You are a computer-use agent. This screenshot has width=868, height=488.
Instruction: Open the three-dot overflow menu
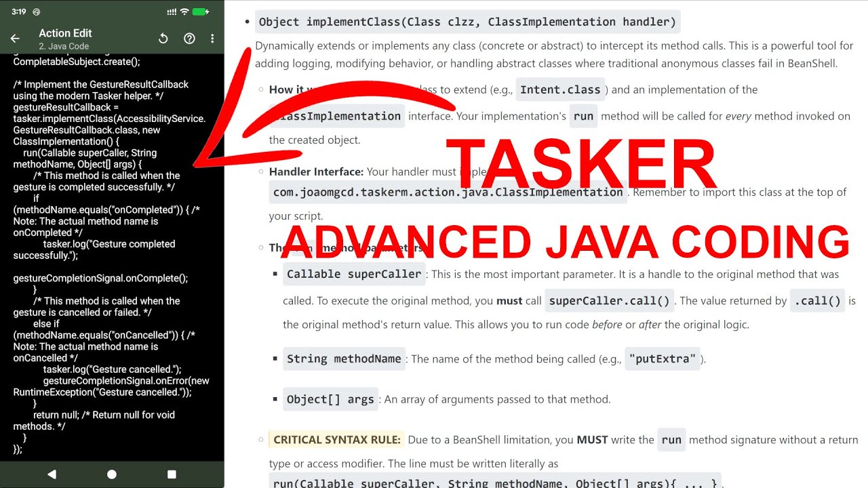(212, 39)
